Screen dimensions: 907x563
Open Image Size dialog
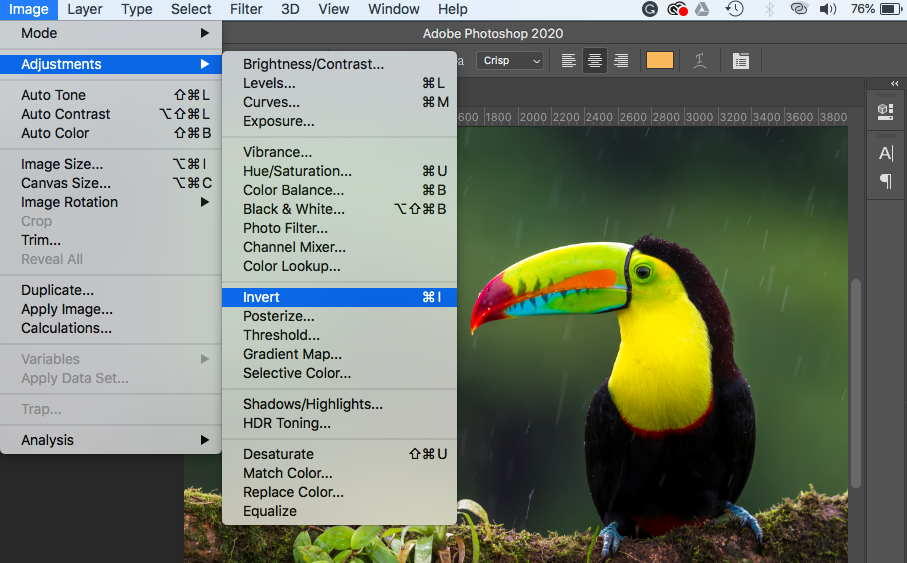tap(110, 164)
